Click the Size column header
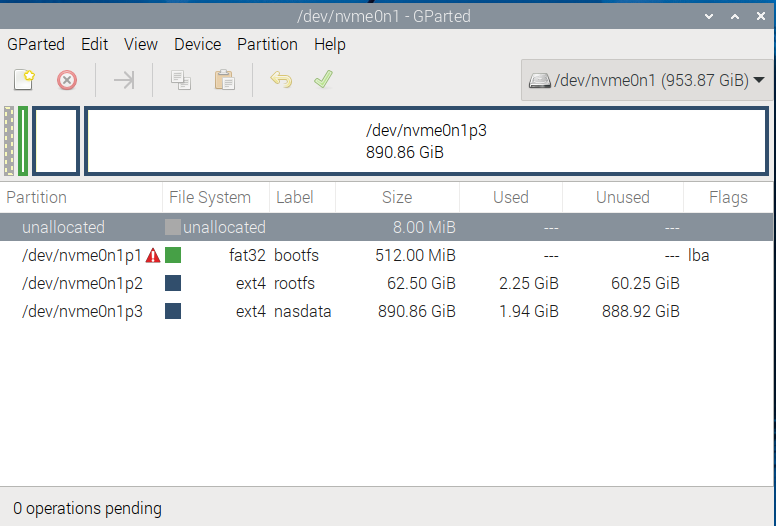The width and height of the screenshot is (776, 526). tap(397, 197)
